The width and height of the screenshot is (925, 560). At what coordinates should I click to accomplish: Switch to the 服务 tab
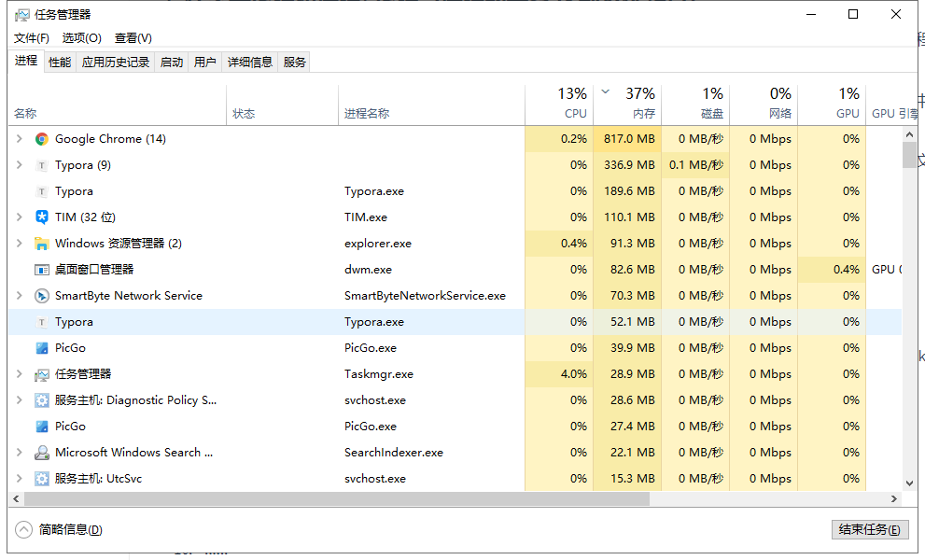click(x=294, y=62)
